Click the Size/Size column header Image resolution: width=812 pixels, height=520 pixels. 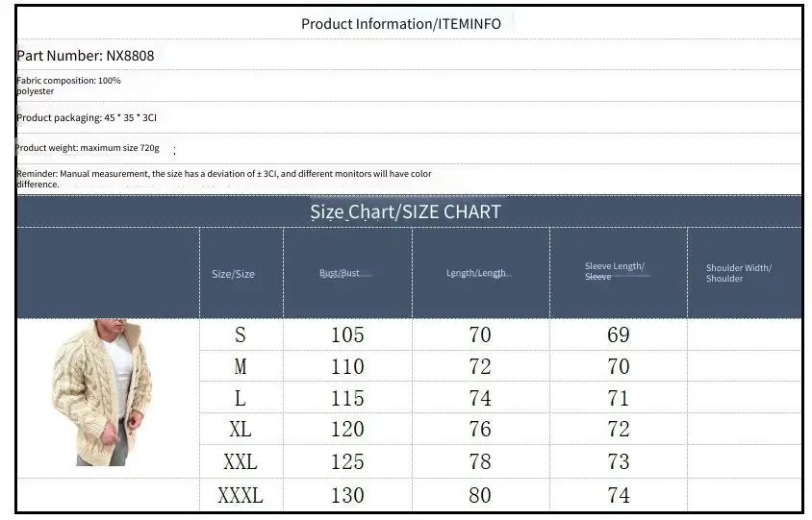(233, 274)
